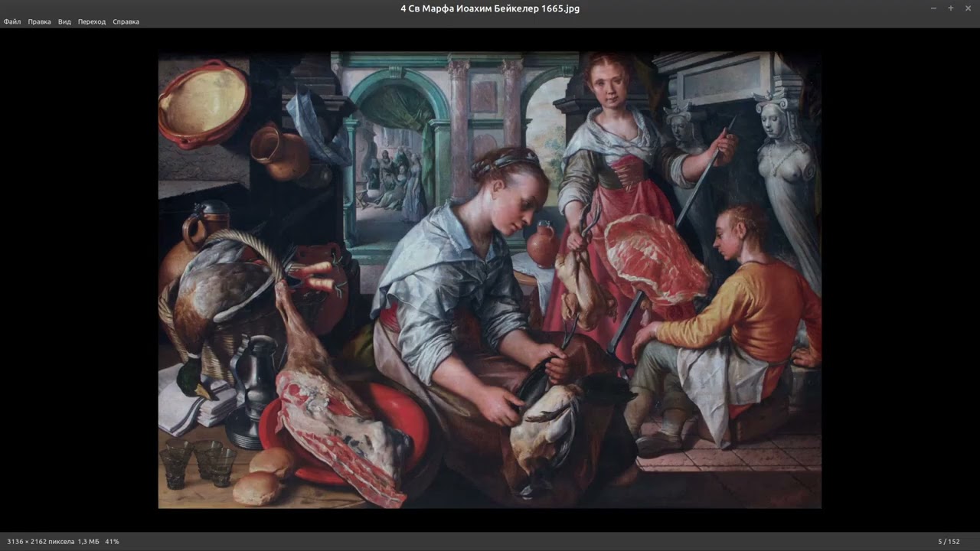The width and height of the screenshot is (980, 551).
Task: Open the Файл menu
Action: 12,21
